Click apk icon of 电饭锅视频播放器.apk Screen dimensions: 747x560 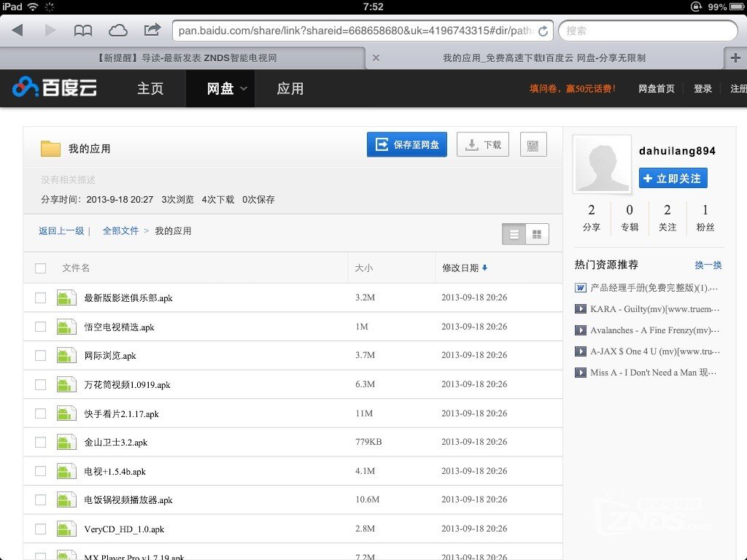click(x=66, y=499)
